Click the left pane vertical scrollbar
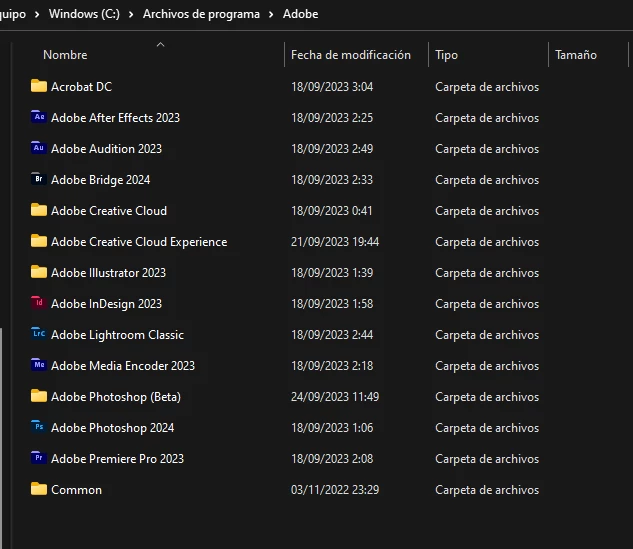633x549 pixels. click(1, 438)
